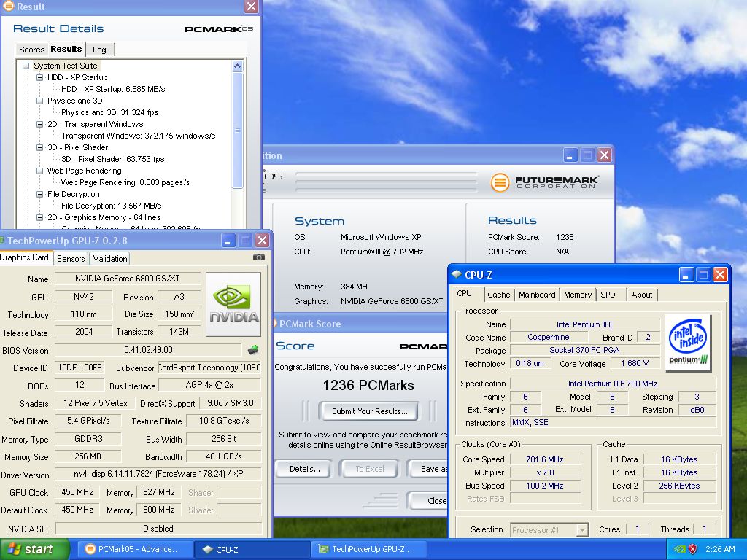Click the BIOS Version field 5.41.02.49.00

148,350
